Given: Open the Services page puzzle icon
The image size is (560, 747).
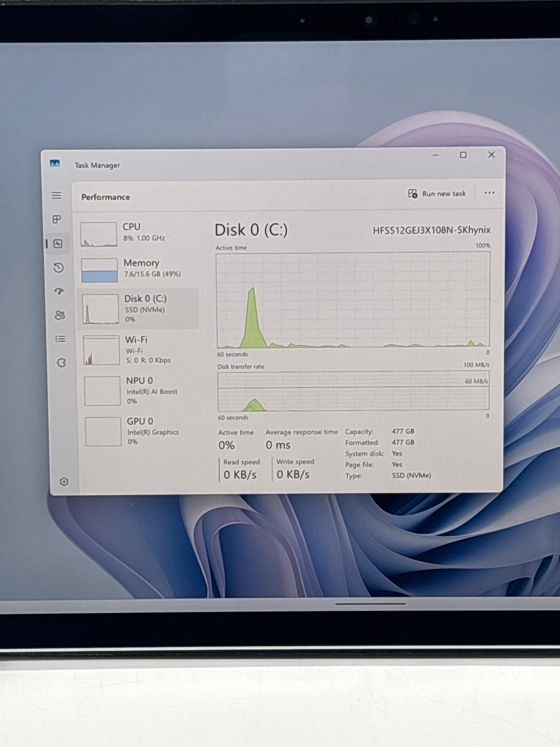Looking at the screenshot, I should 61,363.
